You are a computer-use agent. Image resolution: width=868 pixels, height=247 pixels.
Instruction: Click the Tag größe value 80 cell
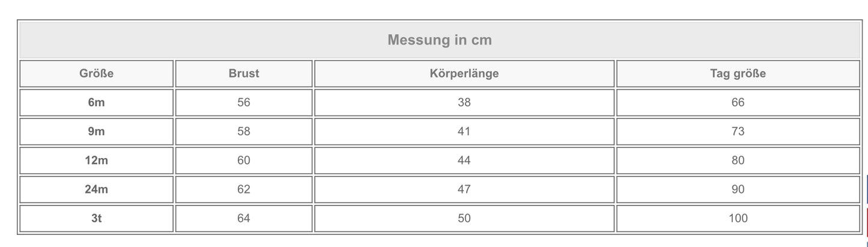(x=738, y=160)
